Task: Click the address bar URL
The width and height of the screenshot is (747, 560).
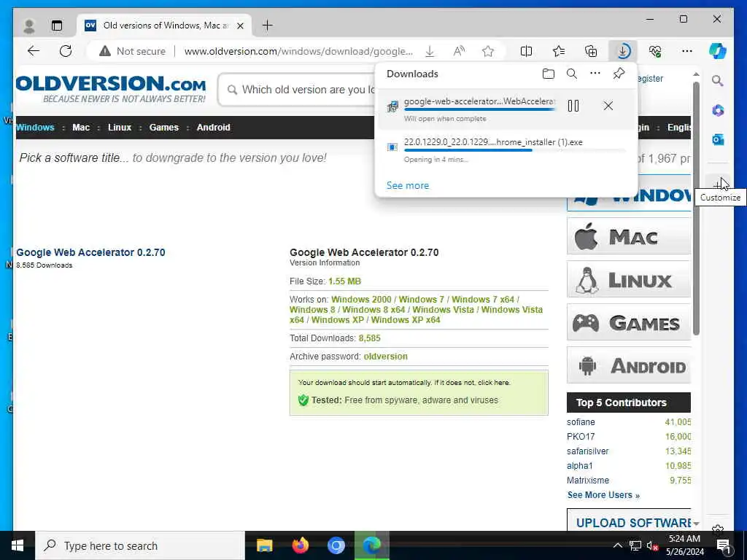Action: 298,51
